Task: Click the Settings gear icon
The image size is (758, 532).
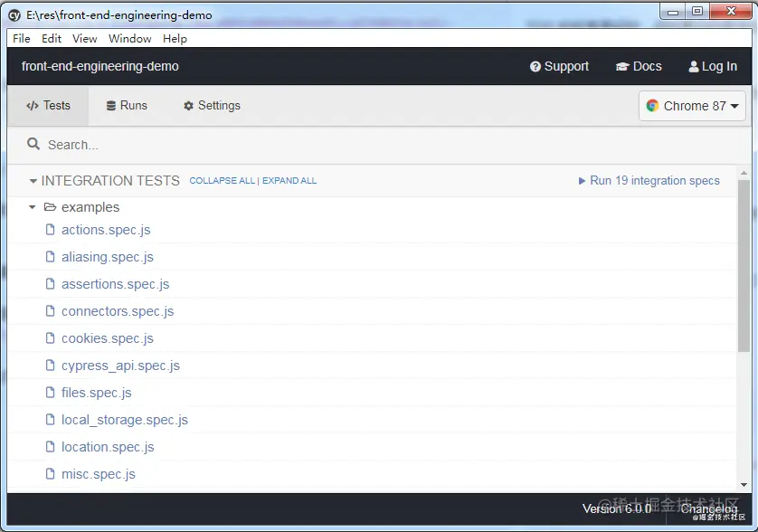Action: [188, 106]
